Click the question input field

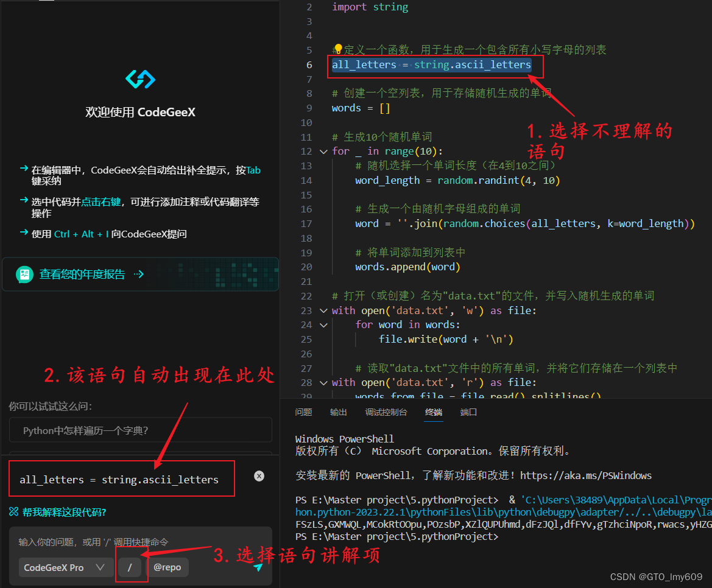coord(140,542)
